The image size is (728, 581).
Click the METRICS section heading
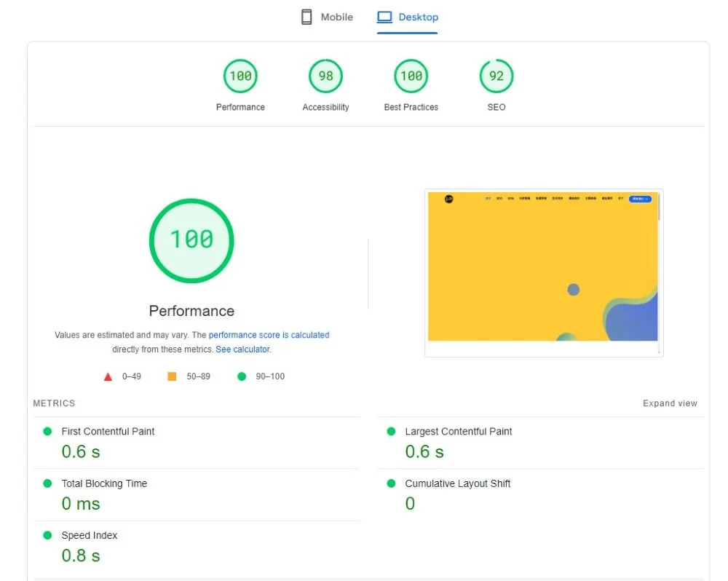pyautogui.click(x=54, y=403)
